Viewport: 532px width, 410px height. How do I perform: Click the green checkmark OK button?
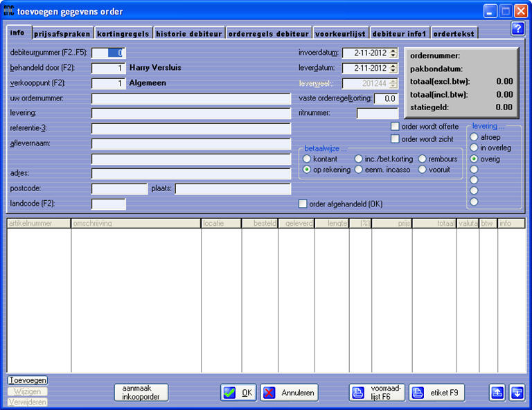coord(238,393)
